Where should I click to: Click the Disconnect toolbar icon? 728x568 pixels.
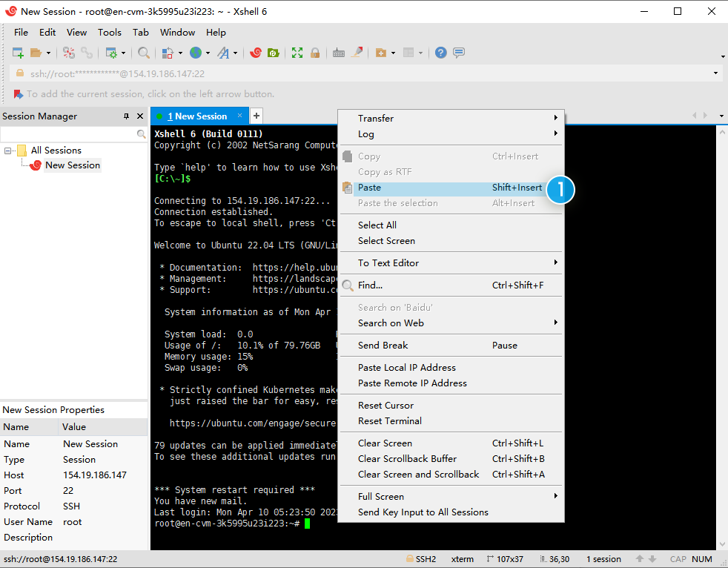coord(69,53)
